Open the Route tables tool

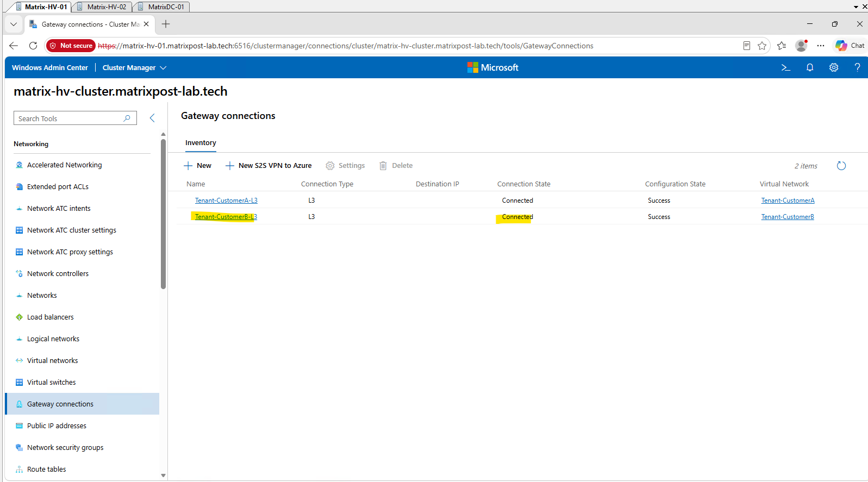click(x=46, y=469)
